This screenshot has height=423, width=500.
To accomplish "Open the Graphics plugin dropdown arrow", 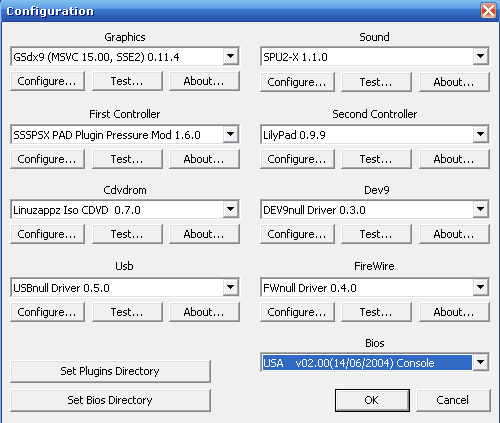I will pyautogui.click(x=230, y=56).
